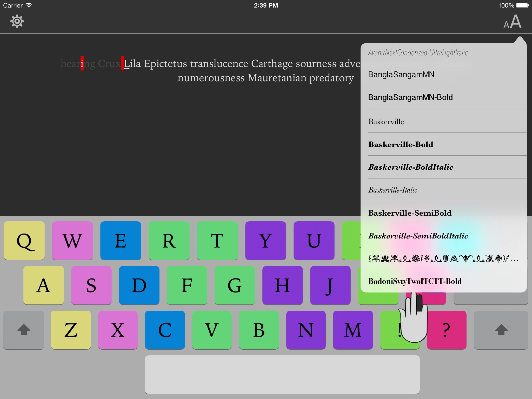This screenshot has height=399, width=532.
Task: Tap the word 'Lila' in the text
Action: (x=132, y=64)
